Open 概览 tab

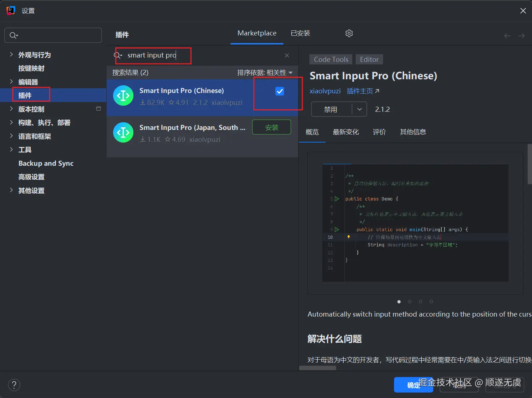point(312,132)
